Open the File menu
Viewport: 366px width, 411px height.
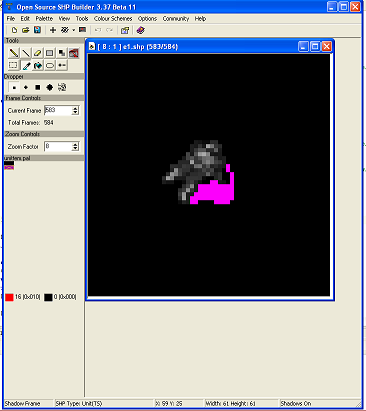(x=11, y=19)
